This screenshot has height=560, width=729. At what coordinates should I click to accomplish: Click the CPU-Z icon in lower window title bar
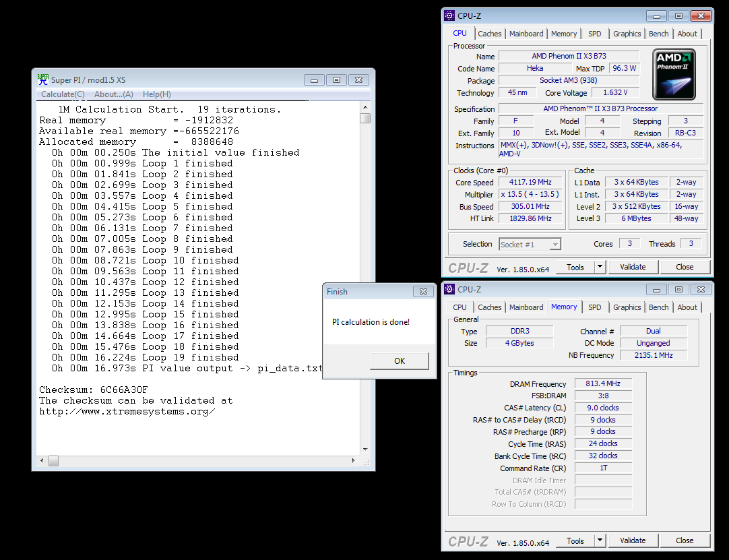click(x=449, y=289)
